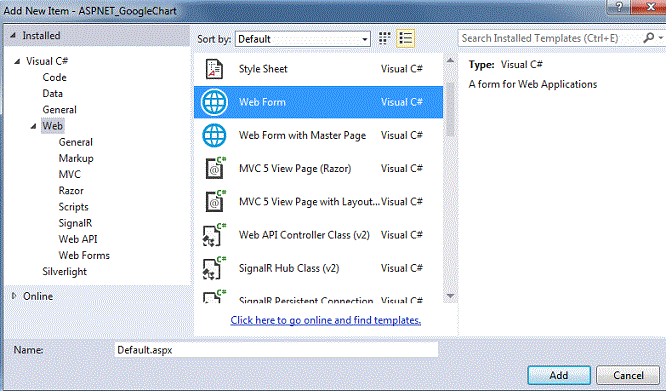Viewport: 666px width, 391px height.
Task: Choose MVC 5 View Page with Layout template
Action: (318, 201)
